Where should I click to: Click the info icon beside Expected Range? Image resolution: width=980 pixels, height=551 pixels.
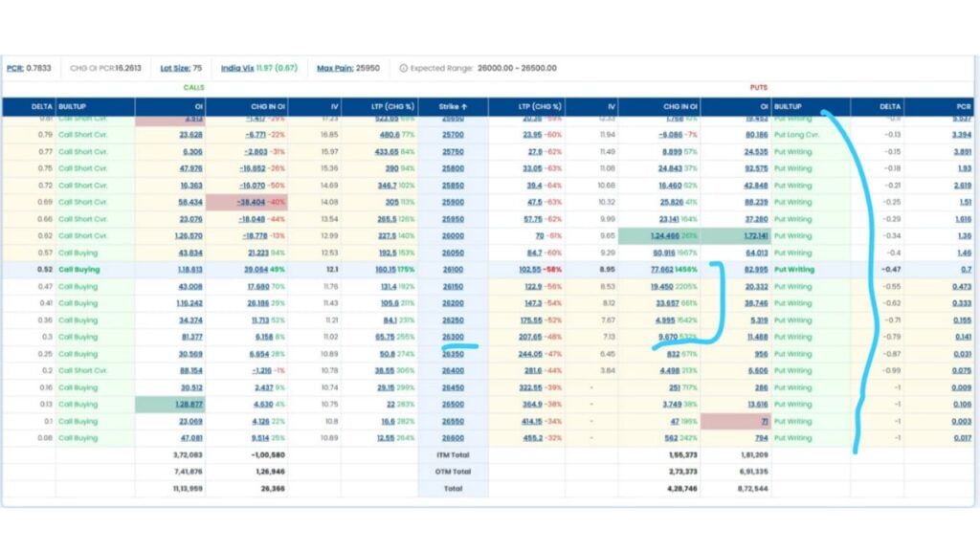click(404, 69)
